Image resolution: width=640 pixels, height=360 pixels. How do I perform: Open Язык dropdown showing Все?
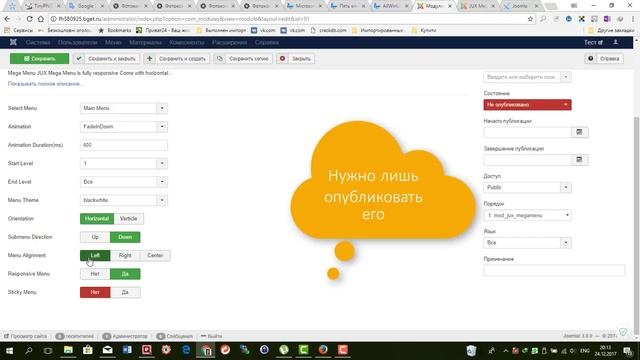click(527, 243)
